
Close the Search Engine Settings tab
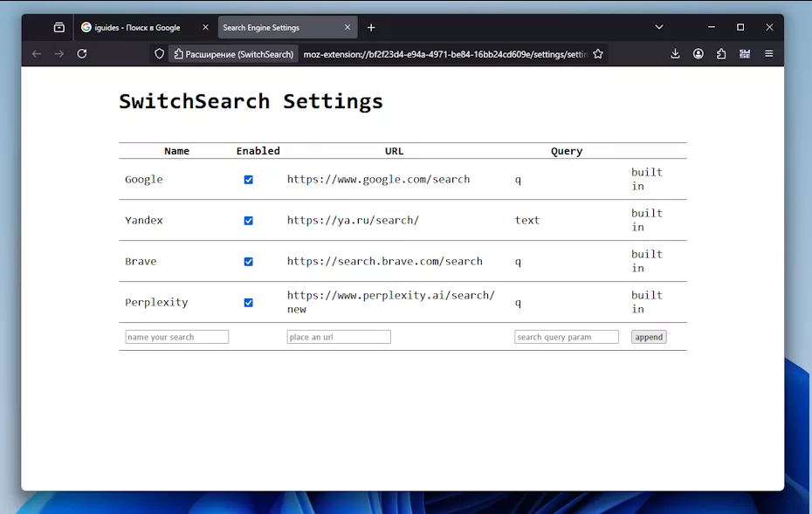point(348,28)
